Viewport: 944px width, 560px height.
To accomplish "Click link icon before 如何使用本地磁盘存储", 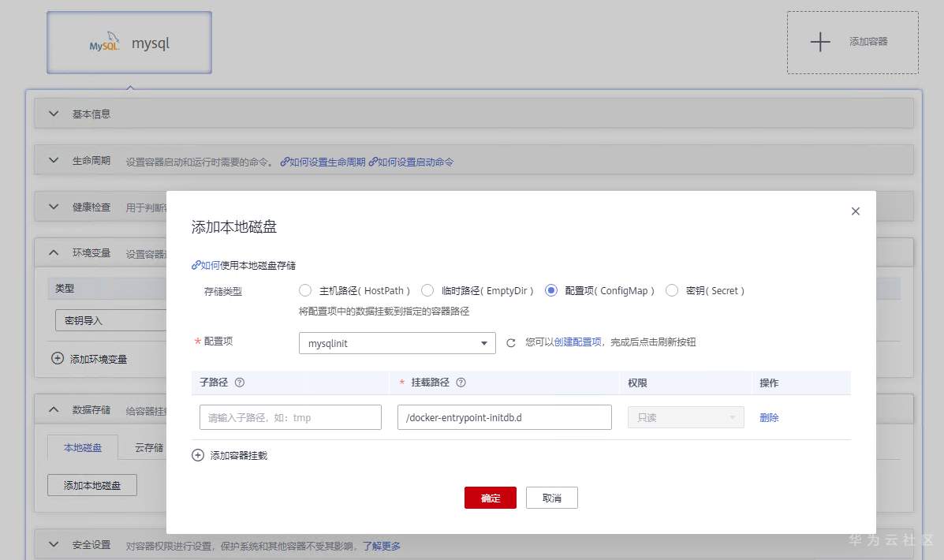I will coord(196,265).
